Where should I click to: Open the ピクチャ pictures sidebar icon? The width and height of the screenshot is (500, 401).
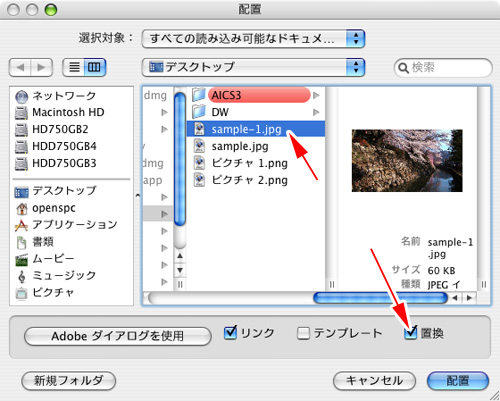pos(21,293)
